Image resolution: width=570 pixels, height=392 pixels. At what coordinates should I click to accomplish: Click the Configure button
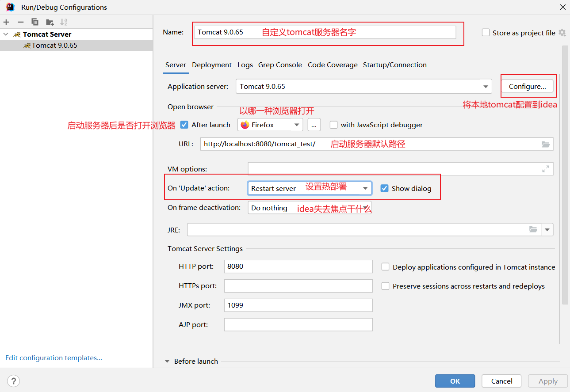pos(528,86)
